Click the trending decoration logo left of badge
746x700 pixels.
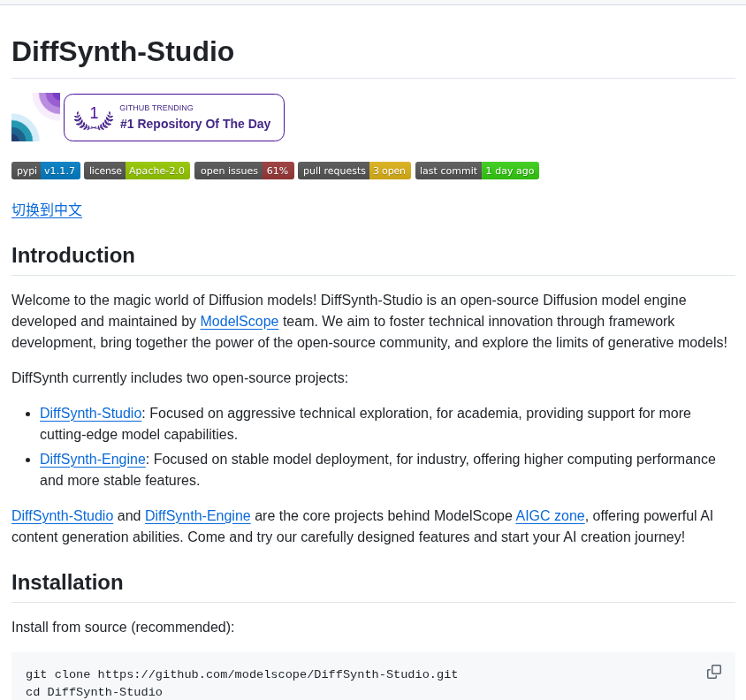click(x=35, y=117)
